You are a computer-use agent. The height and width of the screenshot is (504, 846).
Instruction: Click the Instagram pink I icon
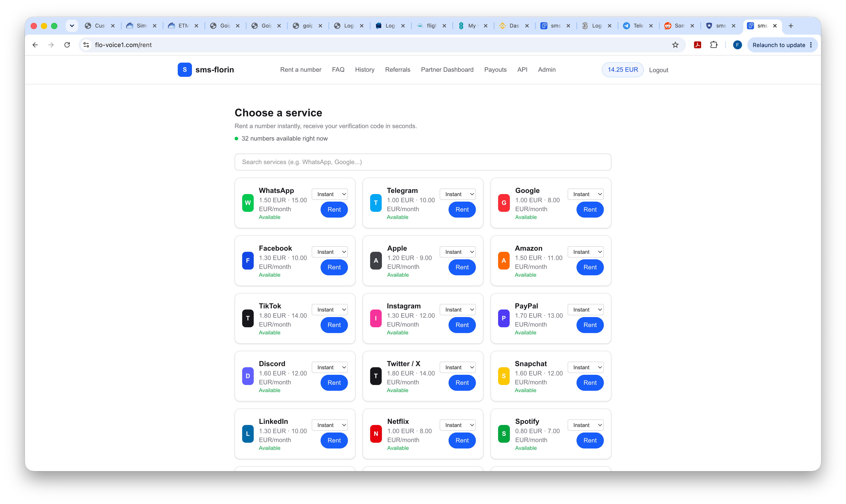click(x=376, y=318)
